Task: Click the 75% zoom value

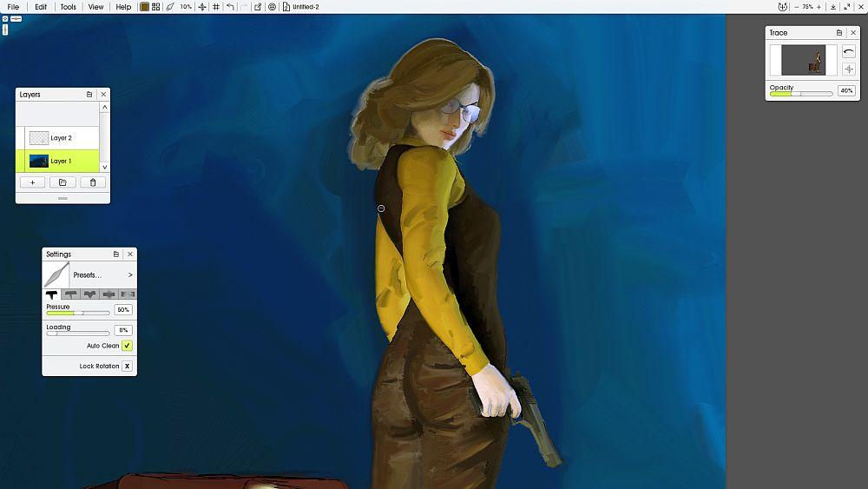Action: (807, 7)
